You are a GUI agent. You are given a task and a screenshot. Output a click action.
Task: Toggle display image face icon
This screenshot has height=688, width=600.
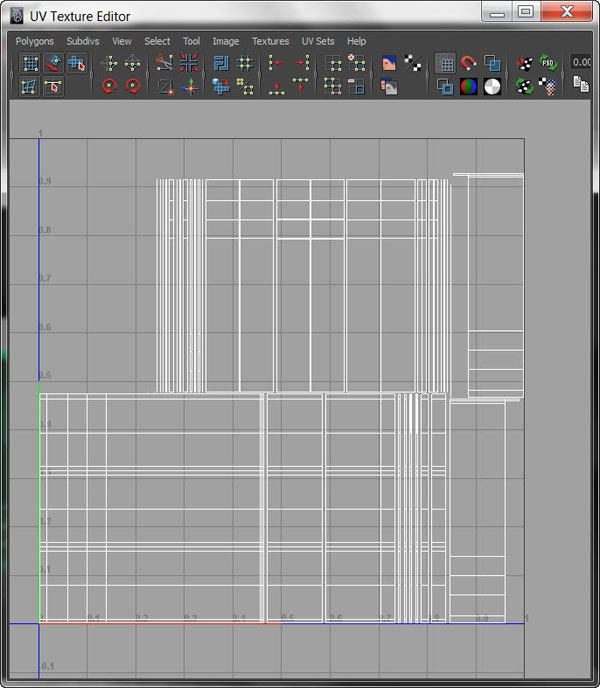coord(390,64)
